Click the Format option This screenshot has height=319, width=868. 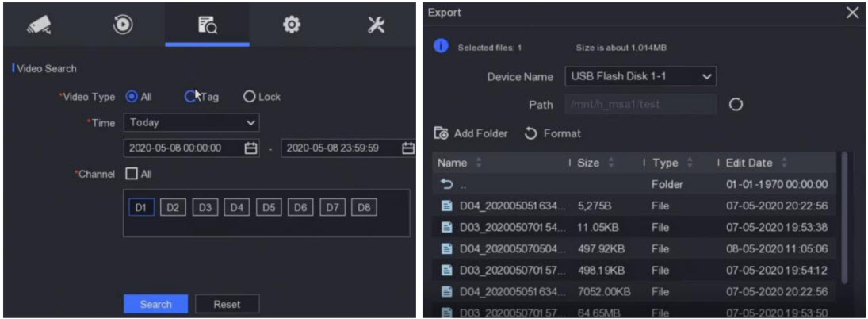(553, 133)
